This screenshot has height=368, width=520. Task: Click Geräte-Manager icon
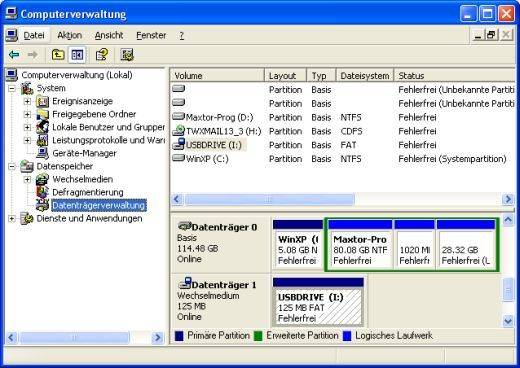click(x=42, y=153)
